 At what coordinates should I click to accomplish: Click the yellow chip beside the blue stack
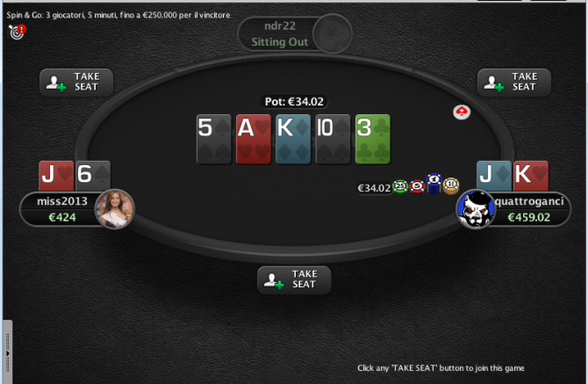click(x=451, y=185)
